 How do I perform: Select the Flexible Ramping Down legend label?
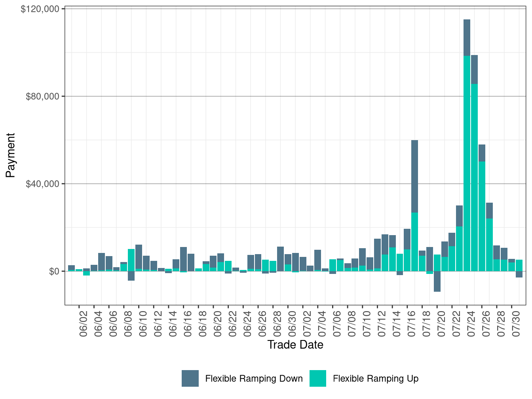[x=254, y=379]
